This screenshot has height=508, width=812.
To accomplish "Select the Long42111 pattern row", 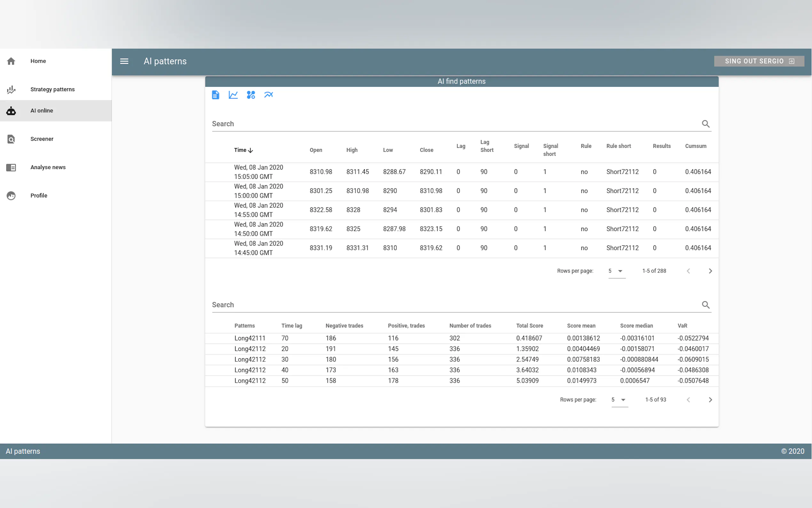I will coord(250,338).
